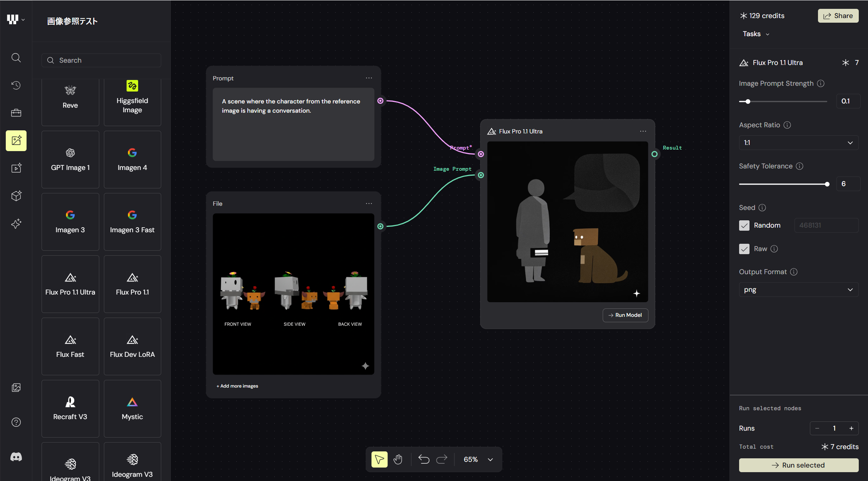Adjust the Safety Tolerance slider handle
Viewport: 868px width, 481px height.
point(827,184)
